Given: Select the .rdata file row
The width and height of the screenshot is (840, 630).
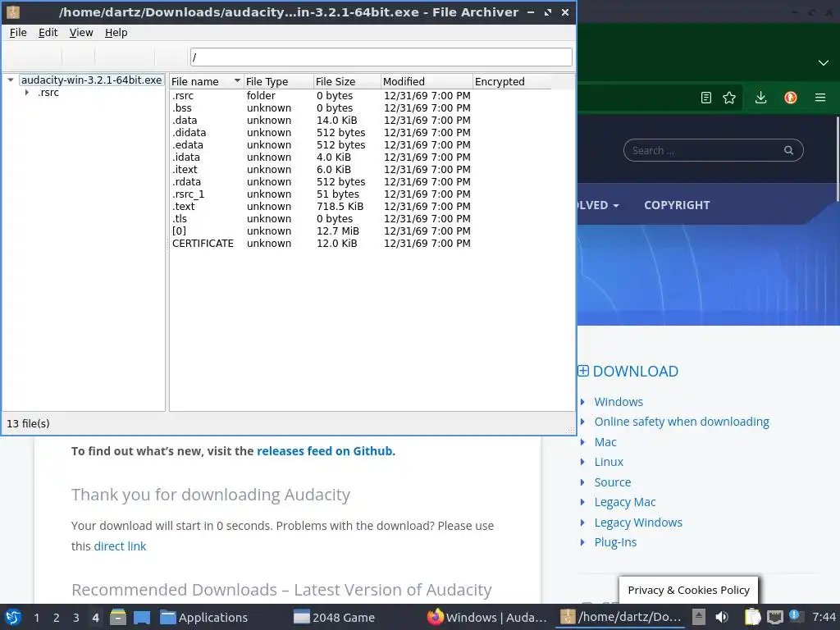Looking at the screenshot, I should (x=361, y=181).
